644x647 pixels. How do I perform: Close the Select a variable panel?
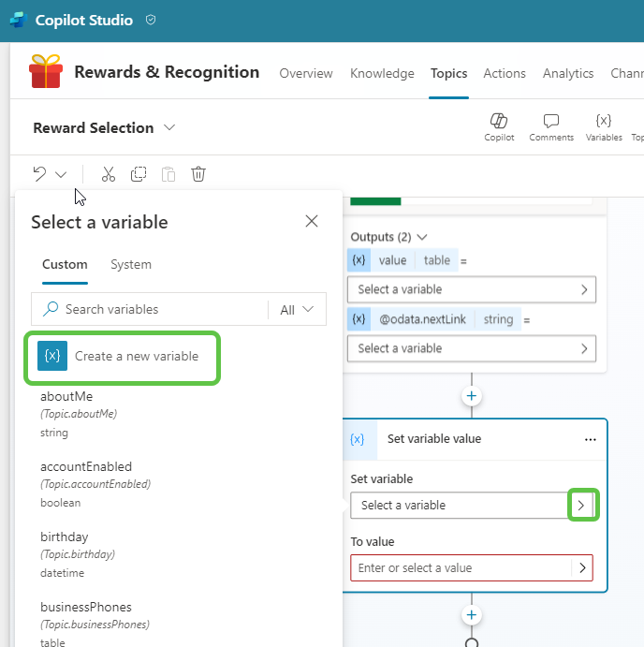[x=312, y=221]
